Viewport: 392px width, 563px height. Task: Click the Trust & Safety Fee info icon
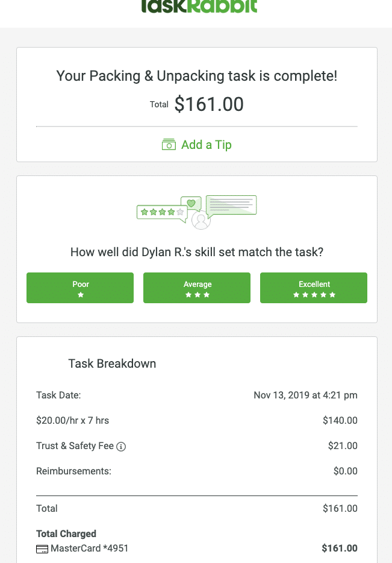pyautogui.click(x=121, y=447)
